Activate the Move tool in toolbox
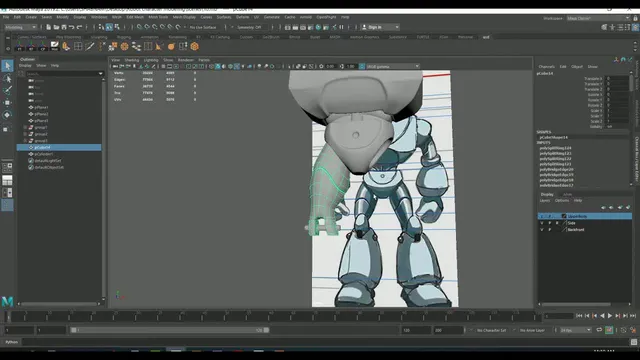Viewport: 640px width, 360px height. [7, 102]
